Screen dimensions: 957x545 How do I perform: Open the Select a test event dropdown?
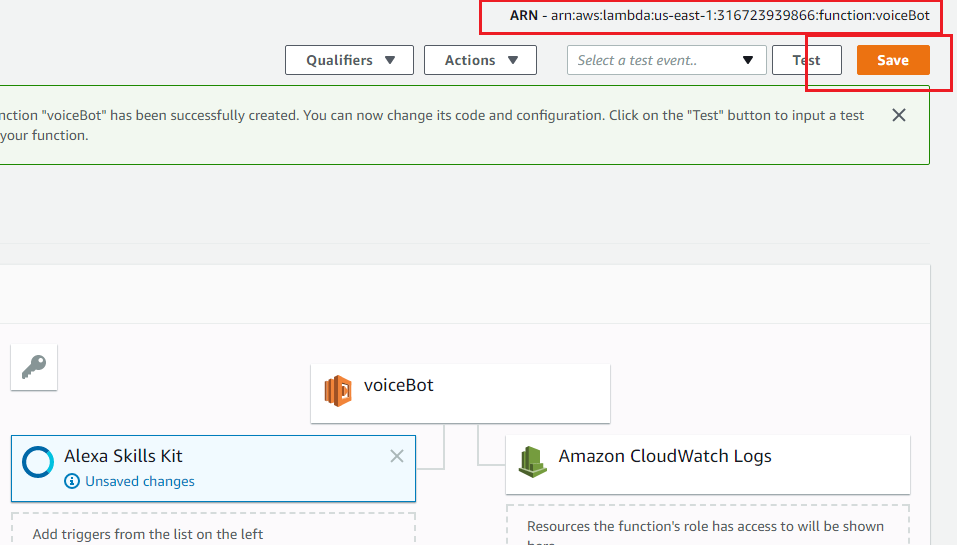coord(666,60)
